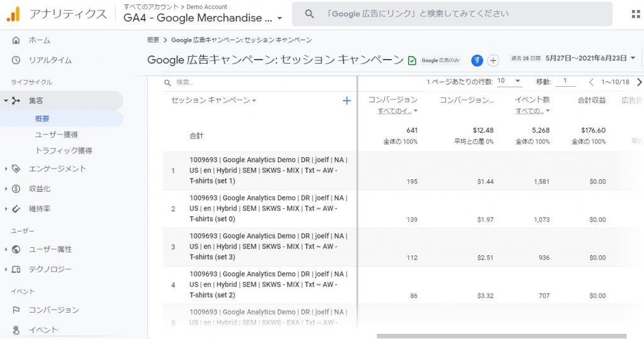Click the home icon in sidebar
The width and height of the screenshot is (644, 339).
pos(16,40)
